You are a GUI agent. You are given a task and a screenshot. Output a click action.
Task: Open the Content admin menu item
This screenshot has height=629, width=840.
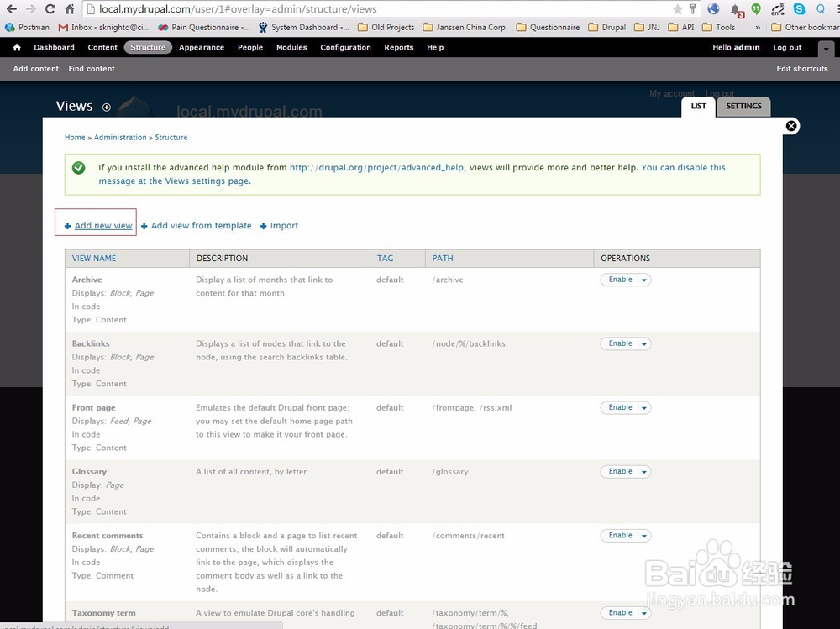tap(102, 47)
